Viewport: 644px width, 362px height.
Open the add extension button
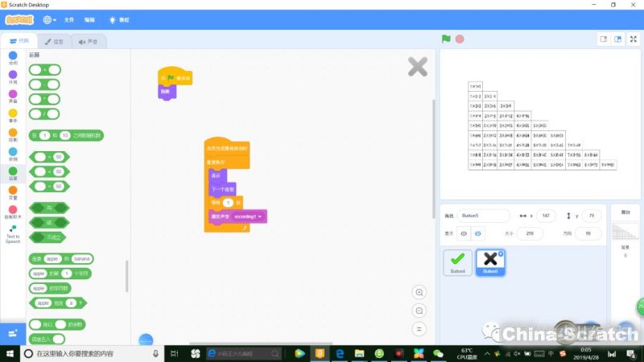pyautogui.click(x=13, y=332)
